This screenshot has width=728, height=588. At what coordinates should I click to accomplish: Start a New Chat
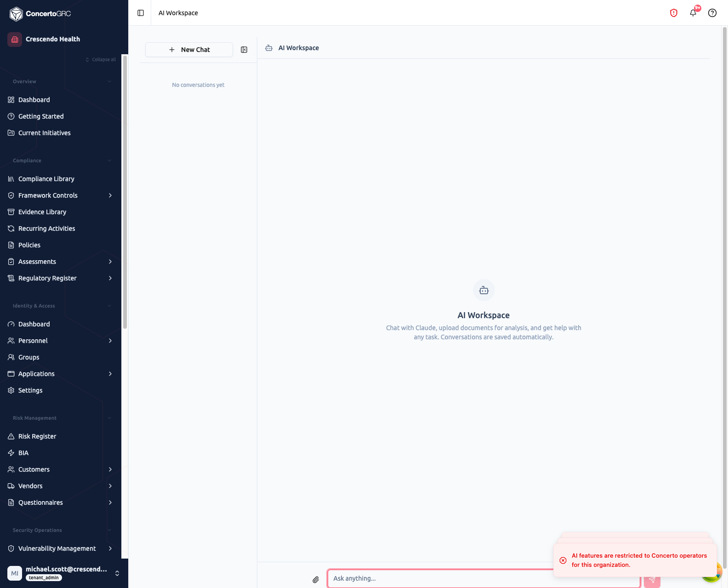click(189, 50)
